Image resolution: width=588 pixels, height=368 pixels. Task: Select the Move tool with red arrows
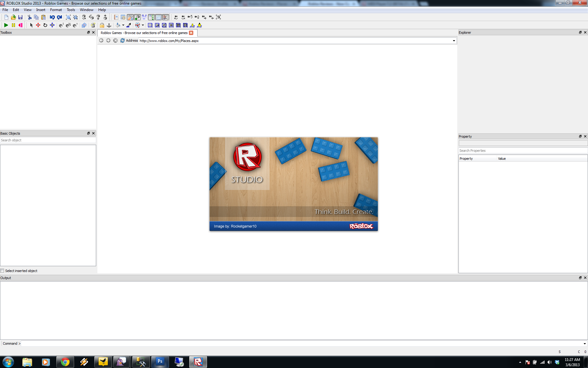click(x=38, y=25)
